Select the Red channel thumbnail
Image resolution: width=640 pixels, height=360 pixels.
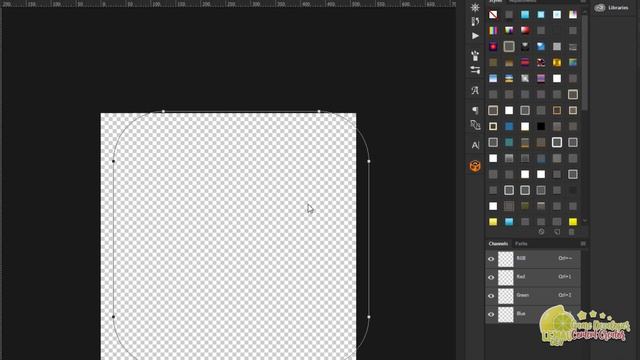[x=506, y=278]
